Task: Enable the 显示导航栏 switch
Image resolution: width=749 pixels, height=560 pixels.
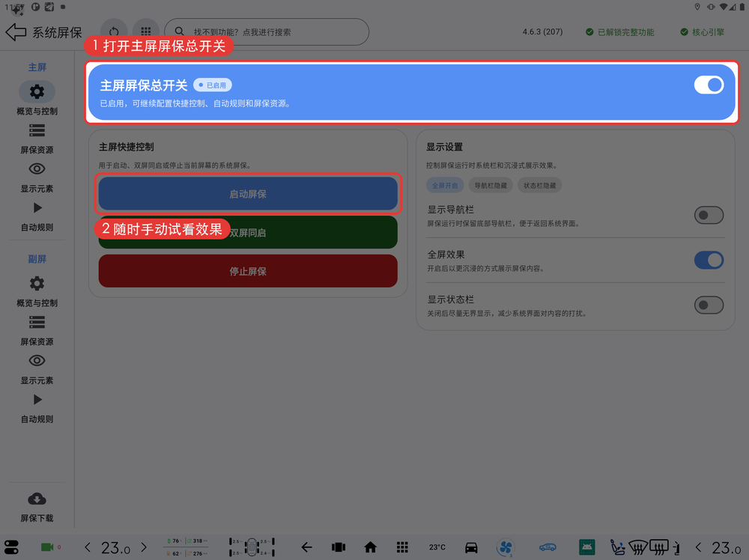Action: tap(709, 216)
